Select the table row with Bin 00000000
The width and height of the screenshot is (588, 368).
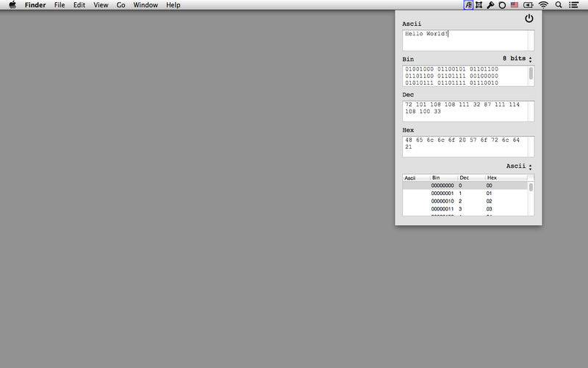[x=465, y=185]
